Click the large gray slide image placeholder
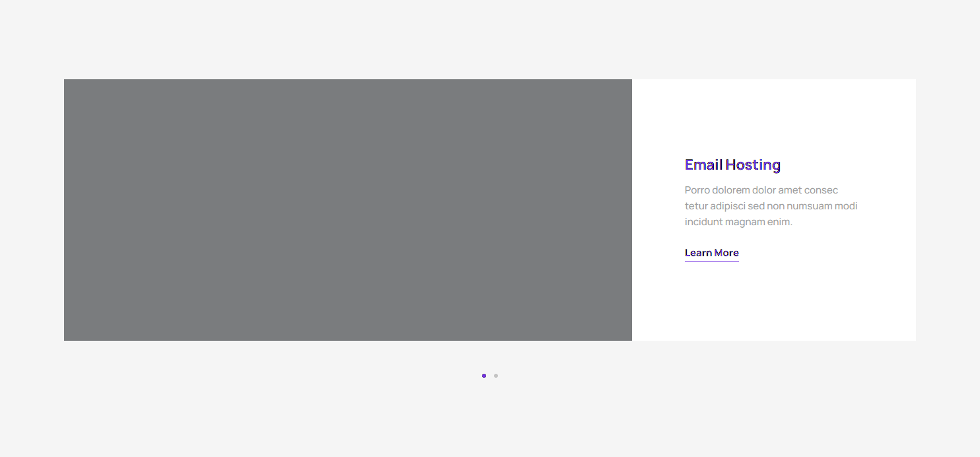This screenshot has width=980, height=457. point(347,210)
